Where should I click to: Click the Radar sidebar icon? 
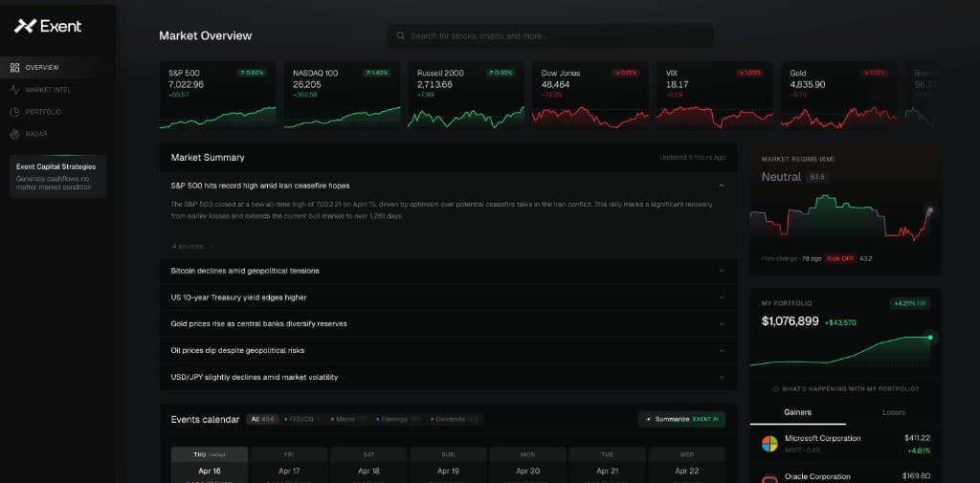15,134
